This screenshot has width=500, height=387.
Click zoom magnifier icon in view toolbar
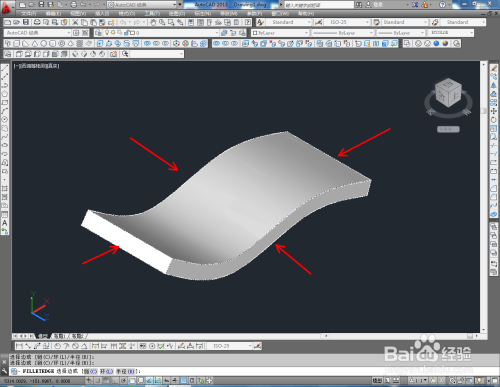tap(125, 54)
